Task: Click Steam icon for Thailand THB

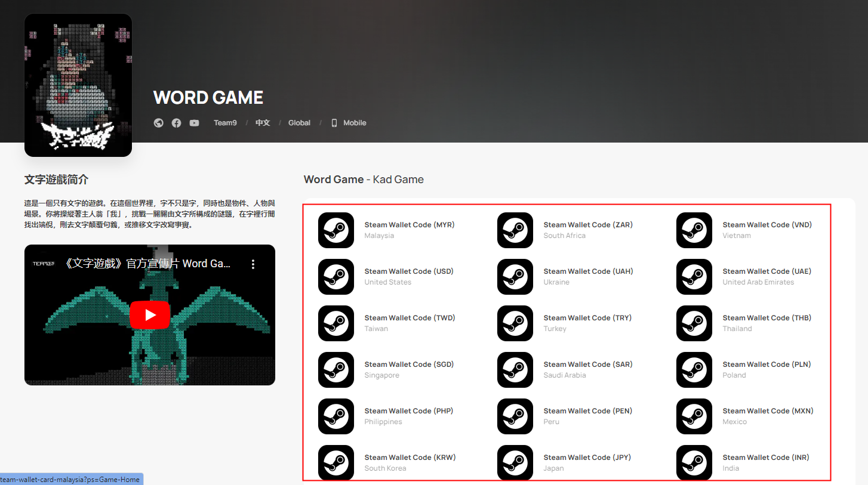Action: [694, 323]
